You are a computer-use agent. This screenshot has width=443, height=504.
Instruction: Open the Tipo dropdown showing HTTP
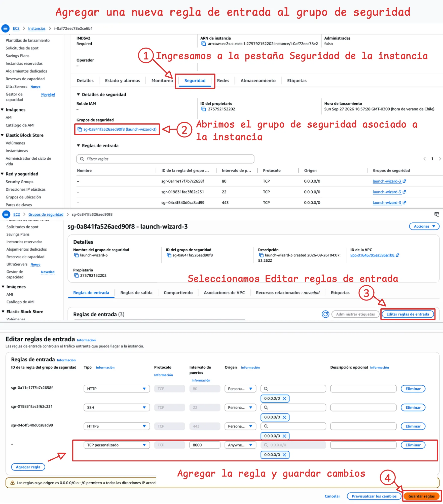(x=117, y=389)
